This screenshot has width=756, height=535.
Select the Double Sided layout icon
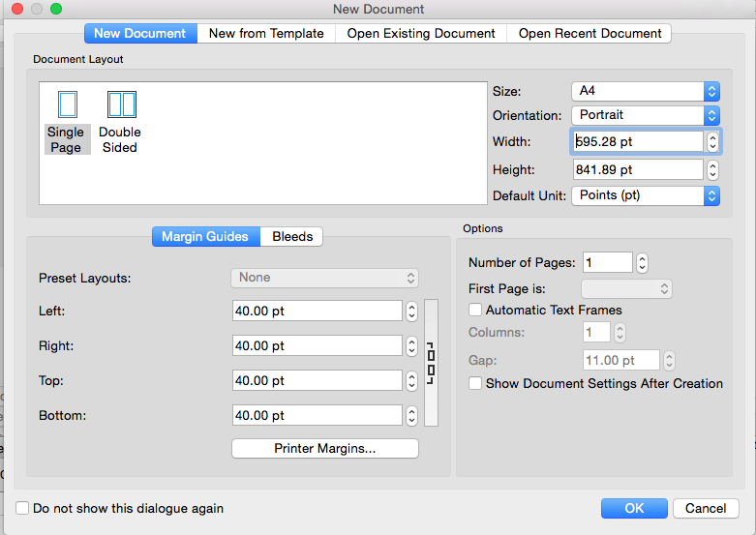(x=121, y=105)
